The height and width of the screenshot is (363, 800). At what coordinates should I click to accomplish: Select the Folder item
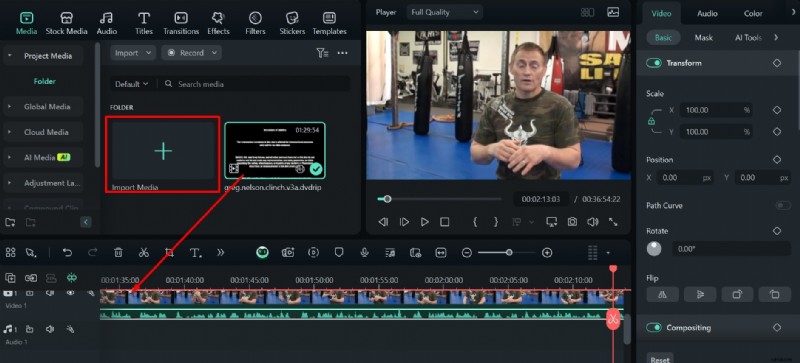click(x=44, y=81)
